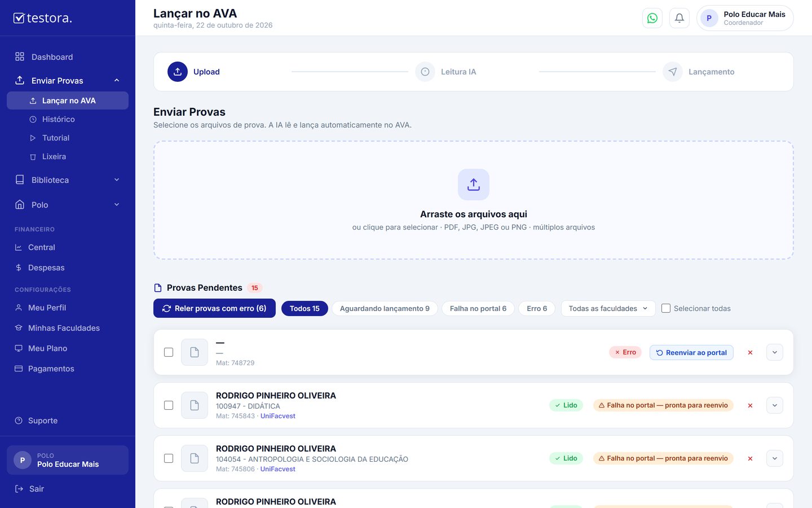Check the box for Mat: 748729 row

[x=169, y=352]
